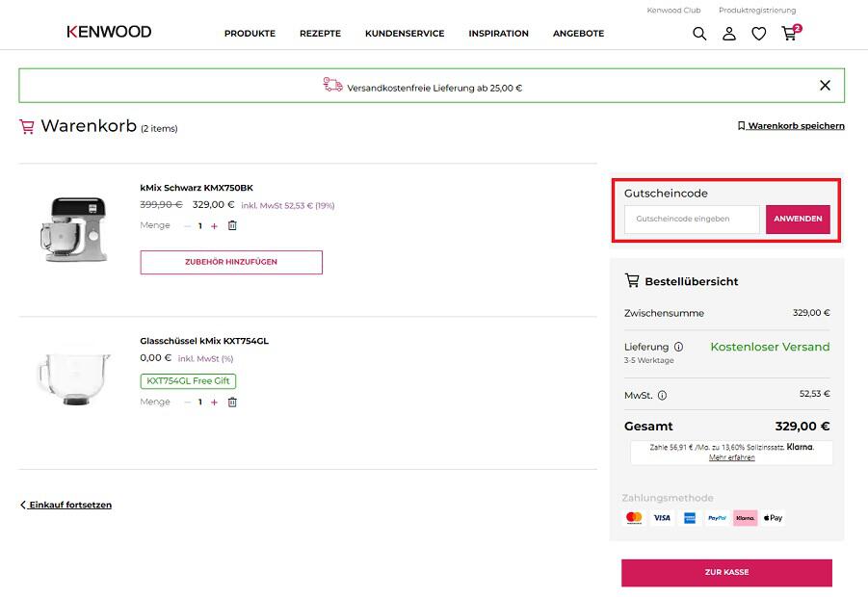Screen dimensions: 868x597
Task: Open the Inspiration menu
Action: click(x=498, y=34)
